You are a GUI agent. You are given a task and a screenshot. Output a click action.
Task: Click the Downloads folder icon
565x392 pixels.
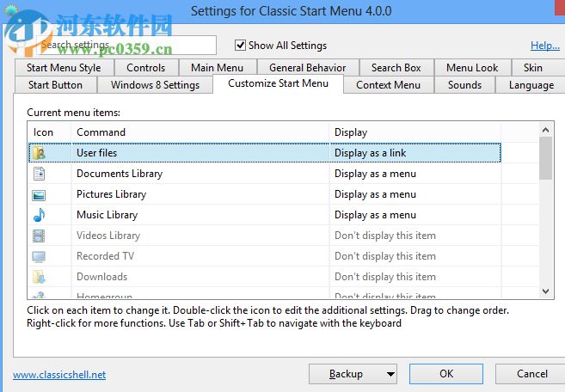pyautogui.click(x=39, y=277)
